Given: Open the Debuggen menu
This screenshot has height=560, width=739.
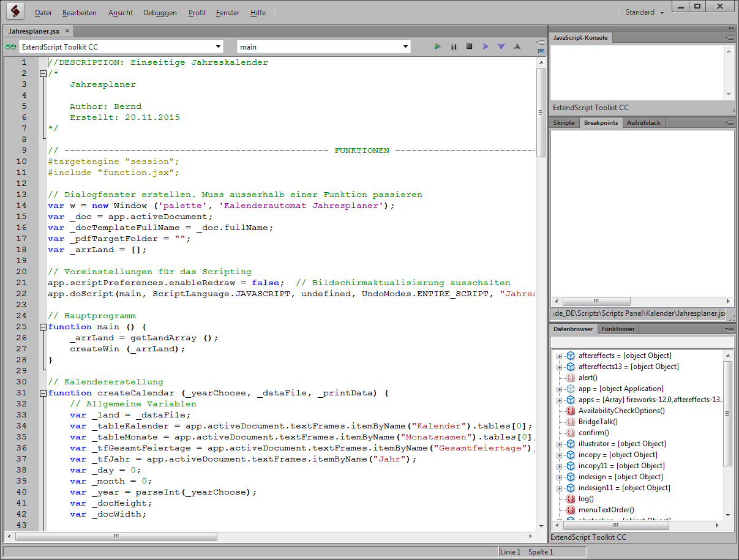Looking at the screenshot, I should click(160, 13).
